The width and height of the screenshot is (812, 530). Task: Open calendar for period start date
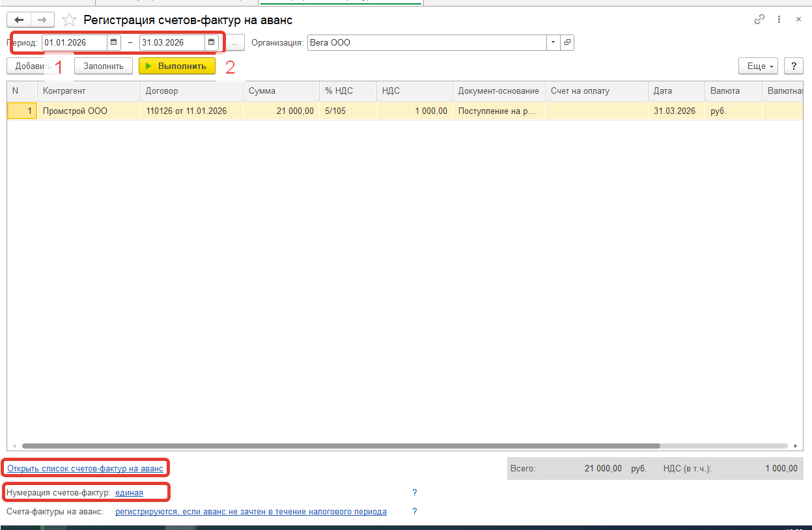114,42
